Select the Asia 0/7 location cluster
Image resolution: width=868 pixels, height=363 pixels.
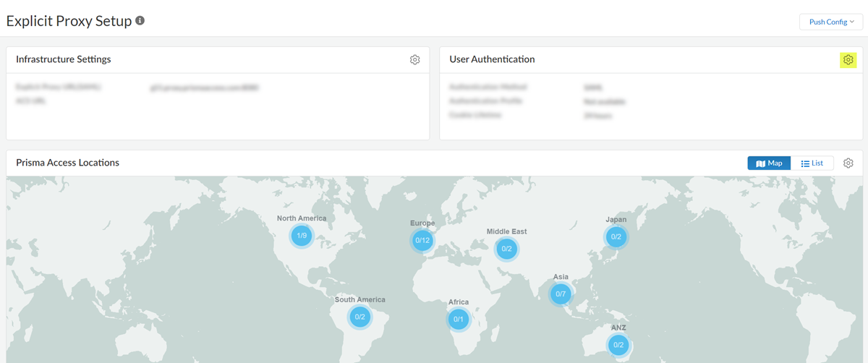coord(561,294)
